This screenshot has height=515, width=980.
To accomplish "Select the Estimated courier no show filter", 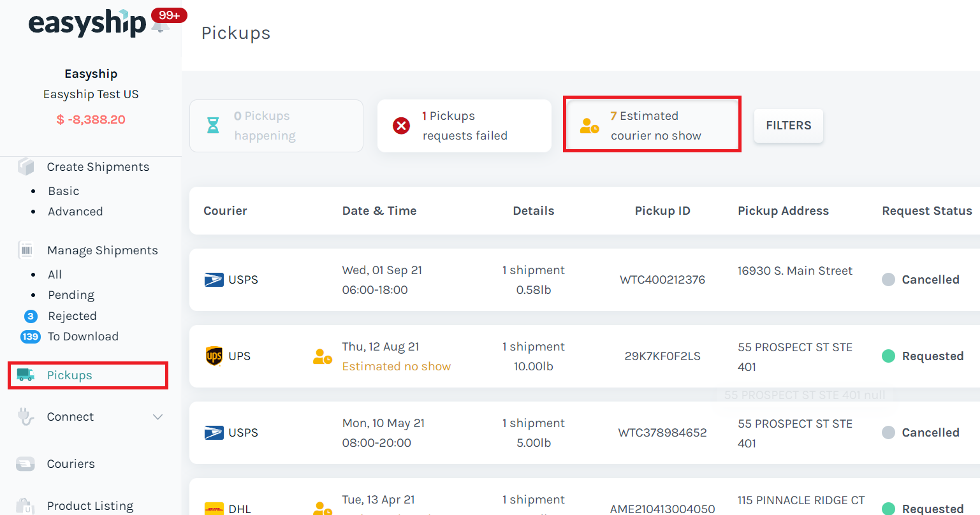I will coord(652,126).
